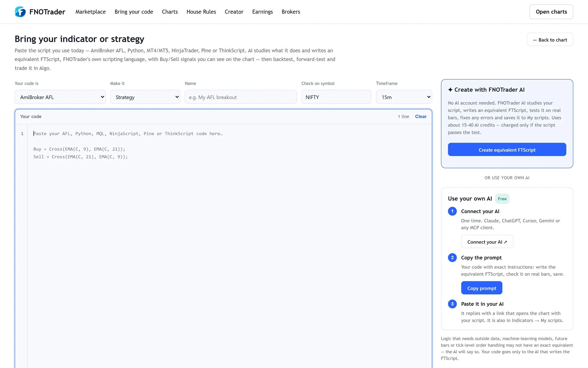
Task: Click the 'Your code' header label
Action: [x=31, y=117]
